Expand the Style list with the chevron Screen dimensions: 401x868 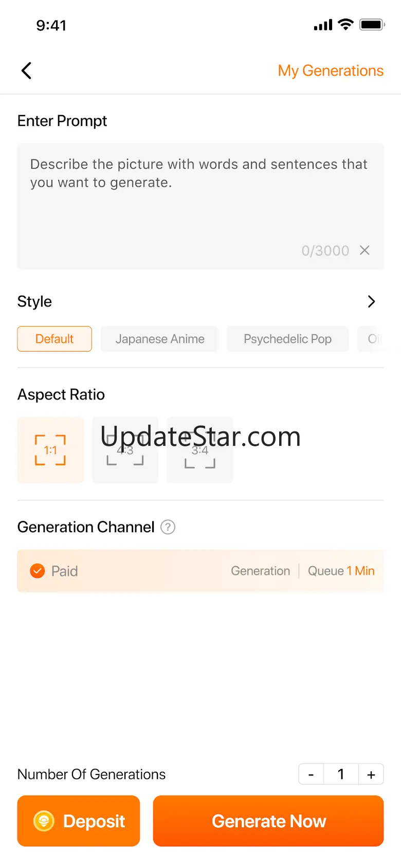point(372,301)
